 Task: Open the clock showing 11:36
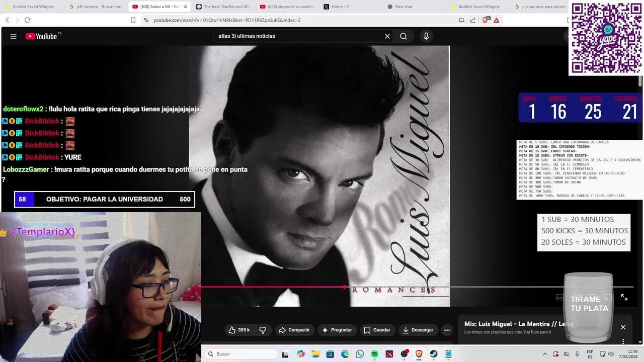point(629,354)
